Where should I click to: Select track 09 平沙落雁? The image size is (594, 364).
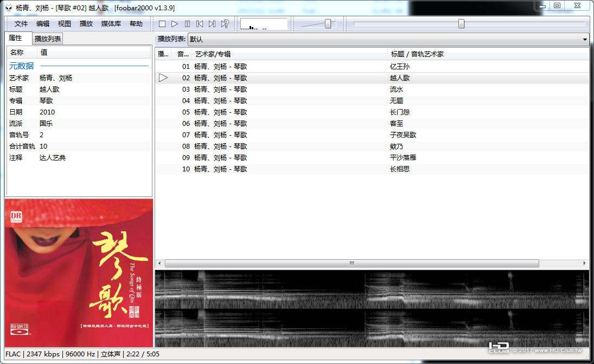(x=372, y=157)
